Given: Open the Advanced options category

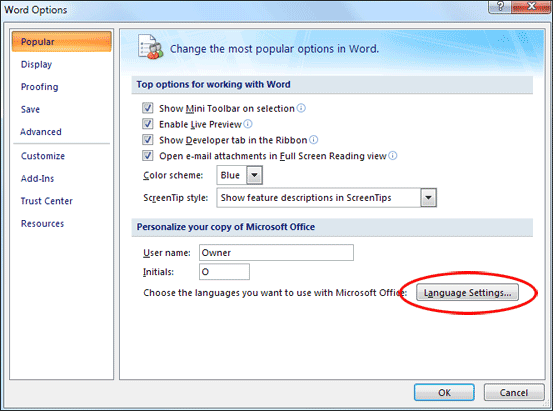Looking at the screenshot, I should 41,132.
